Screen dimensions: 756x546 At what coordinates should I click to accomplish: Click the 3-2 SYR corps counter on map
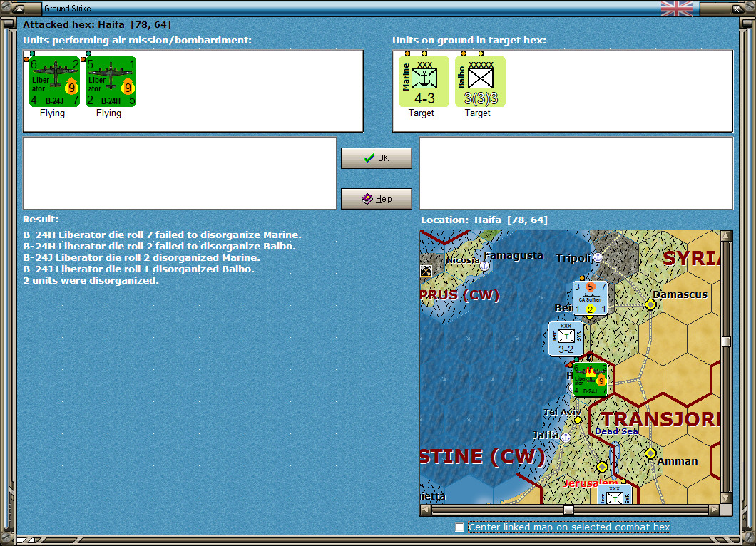[x=566, y=339]
